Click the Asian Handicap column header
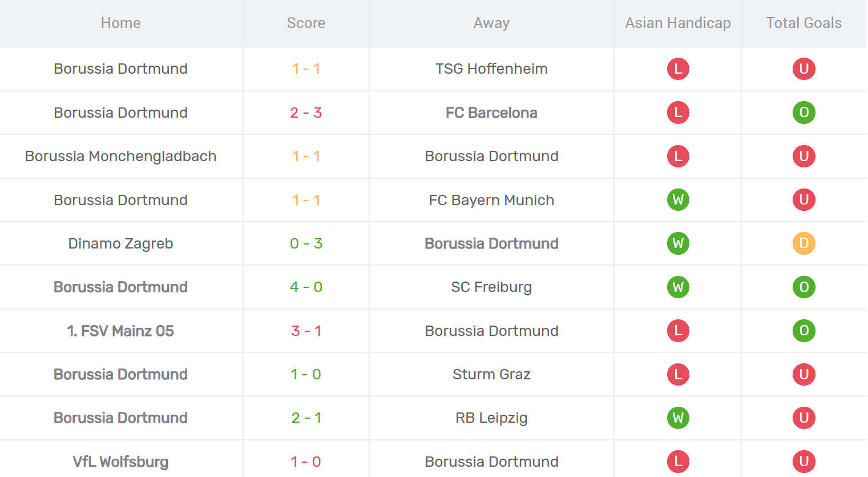This screenshot has width=868, height=477. point(678,23)
